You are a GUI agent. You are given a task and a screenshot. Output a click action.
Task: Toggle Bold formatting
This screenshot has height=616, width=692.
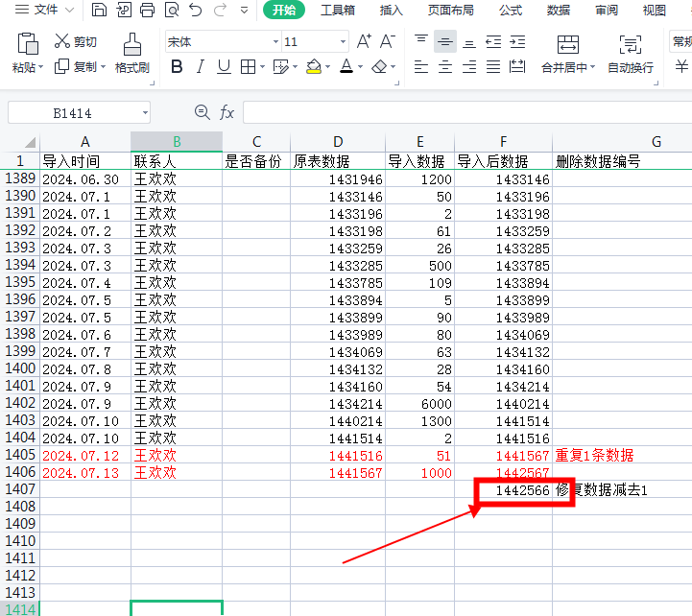(x=177, y=67)
